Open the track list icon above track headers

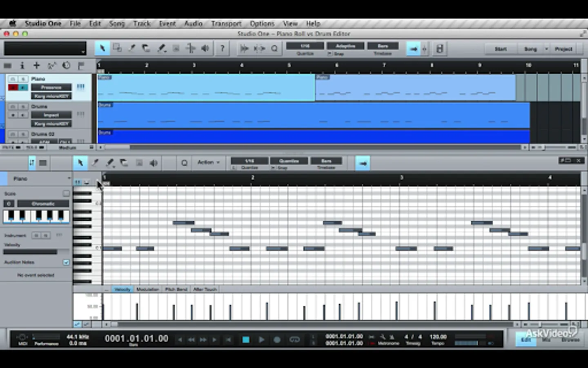pos(7,65)
